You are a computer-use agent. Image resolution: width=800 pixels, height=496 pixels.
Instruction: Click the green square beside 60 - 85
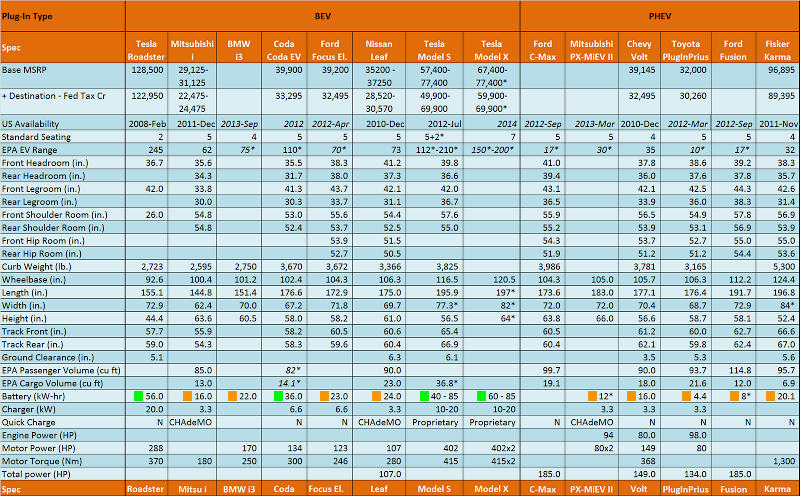point(481,396)
